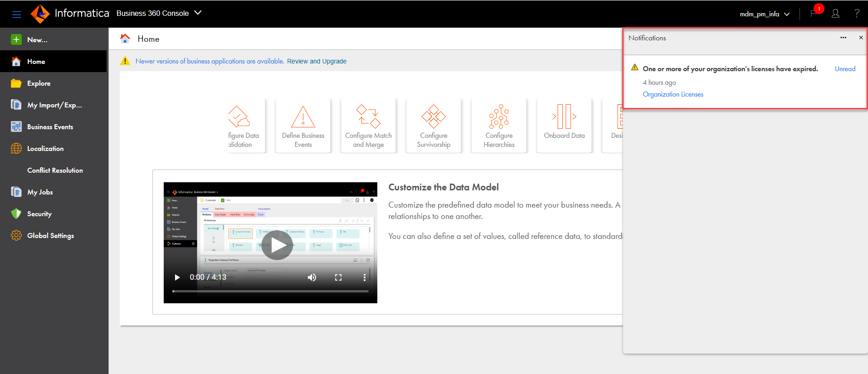Click the My Import/Export document icon
The width and height of the screenshot is (868, 374).
tap(16, 105)
